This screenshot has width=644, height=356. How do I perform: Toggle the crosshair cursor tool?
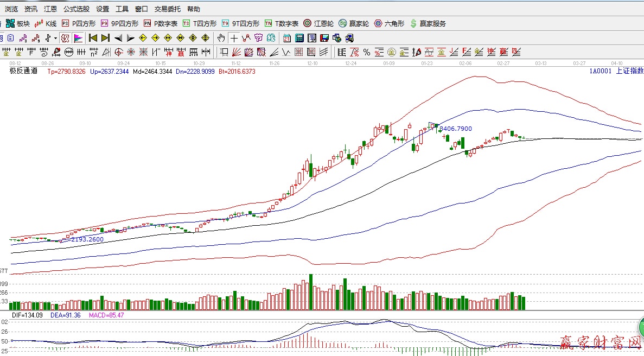233,38
